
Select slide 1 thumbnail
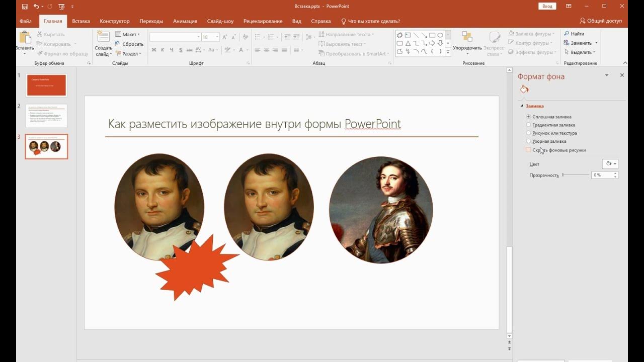(x=46, y=85)
